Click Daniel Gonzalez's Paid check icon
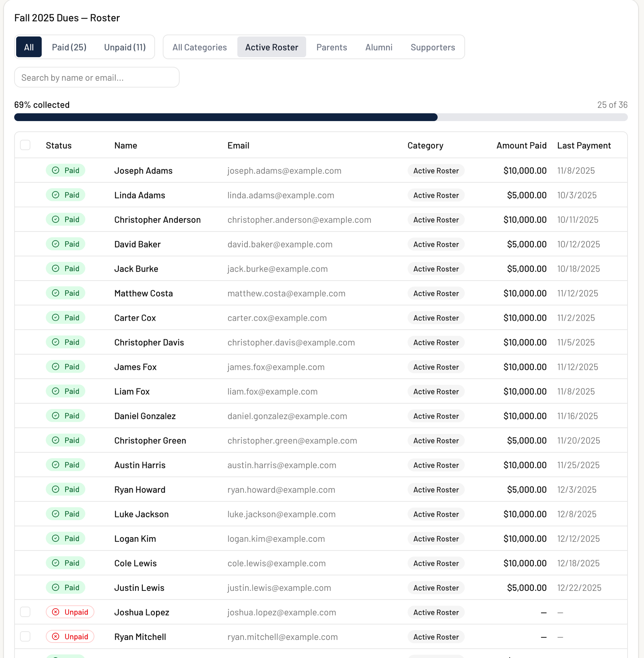Image resolution: width=644 pixels, height=658 pixels. (x=56, y=416)
